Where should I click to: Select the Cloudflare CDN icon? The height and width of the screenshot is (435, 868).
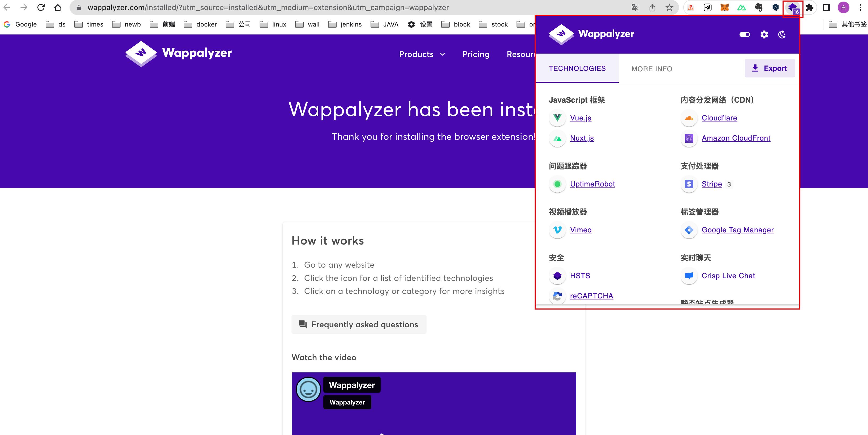689,118
